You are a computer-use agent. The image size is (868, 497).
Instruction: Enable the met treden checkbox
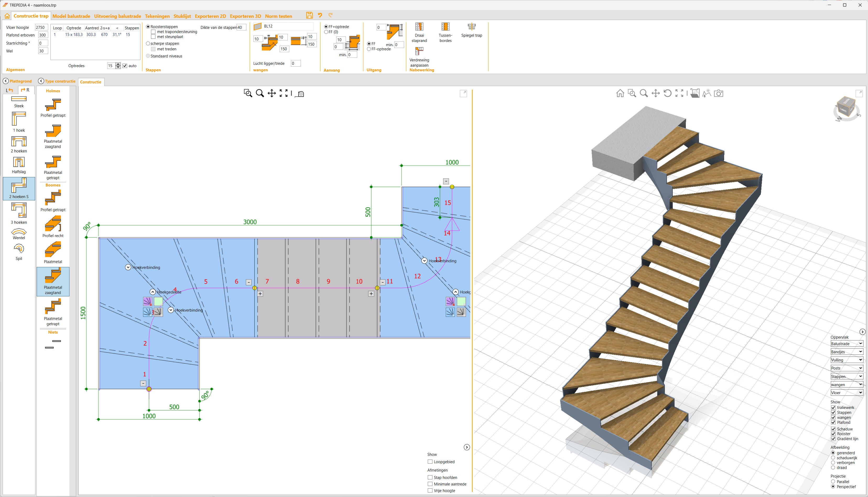[x=153, y=49]
